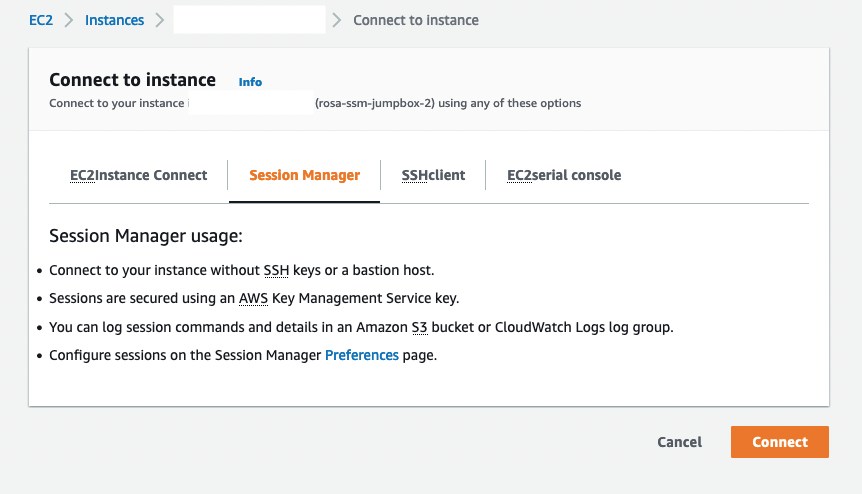Open the EC2 serial console tab
This screenshot has width=862, height=494.
564,175
